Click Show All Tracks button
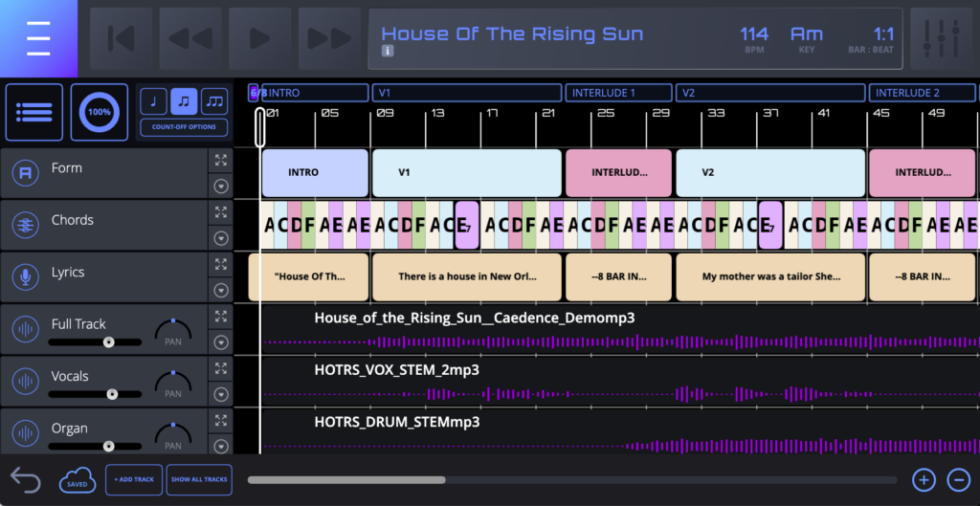The height and width of the screenshot is (506, 980). (199, 480)
